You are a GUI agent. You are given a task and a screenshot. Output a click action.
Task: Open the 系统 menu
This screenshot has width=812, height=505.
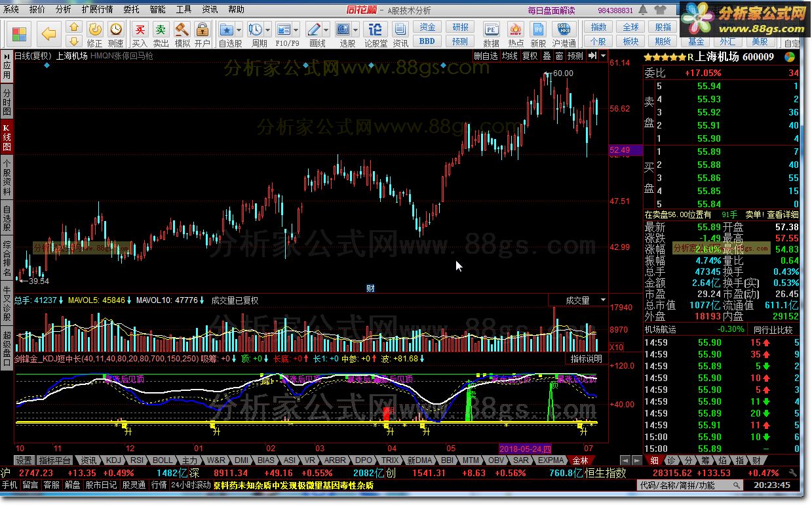[12, 10]
